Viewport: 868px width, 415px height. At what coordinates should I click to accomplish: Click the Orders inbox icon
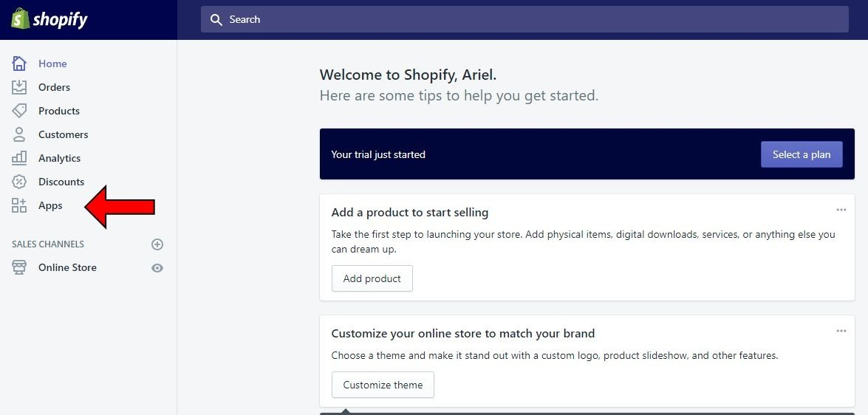pyautogui.click(x=19, y=87)
